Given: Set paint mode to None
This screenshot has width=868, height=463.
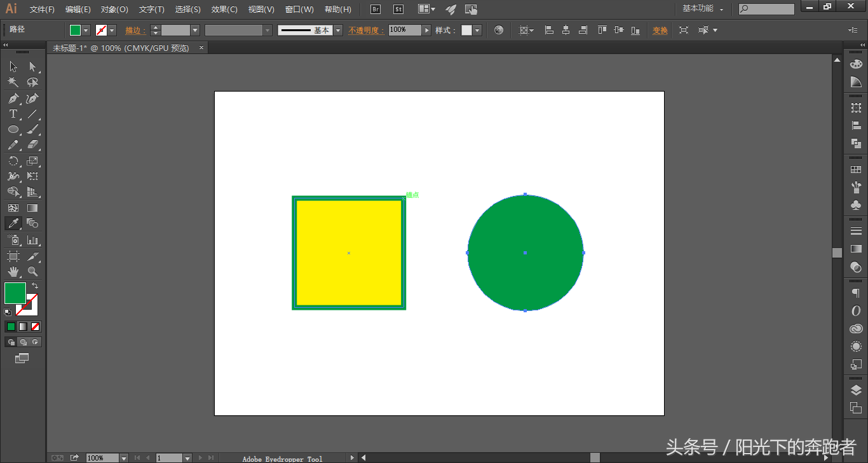Looking at the screenshot, I should (x=36, y=326).
